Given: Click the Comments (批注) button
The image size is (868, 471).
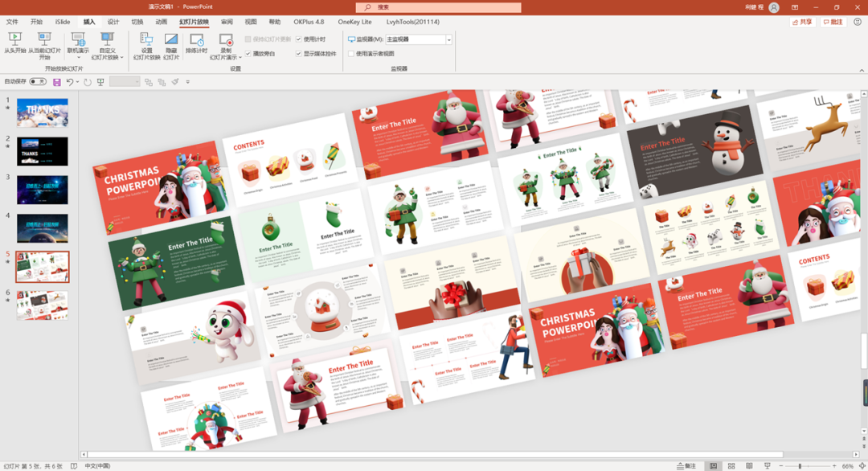Looking at the screenshot, I should point(833,22).
